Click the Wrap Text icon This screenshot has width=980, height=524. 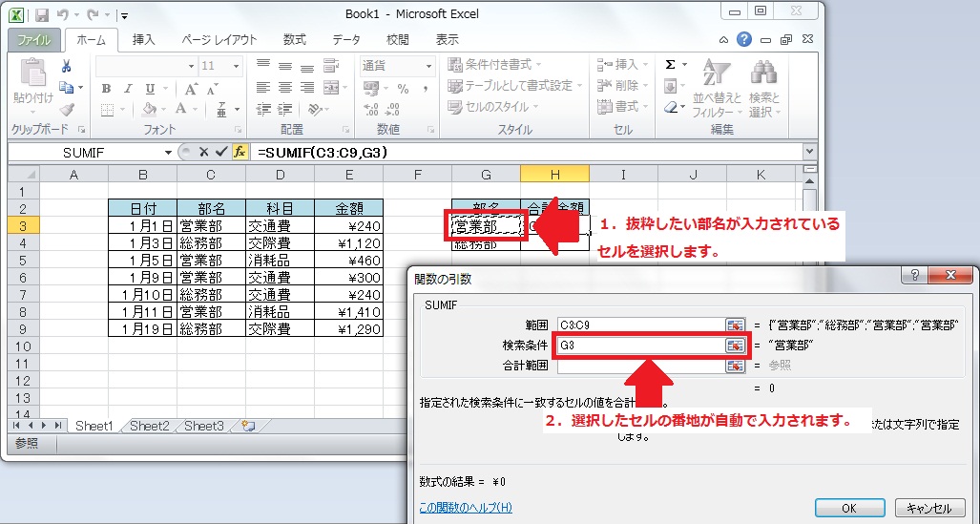(x=330, y=66)
